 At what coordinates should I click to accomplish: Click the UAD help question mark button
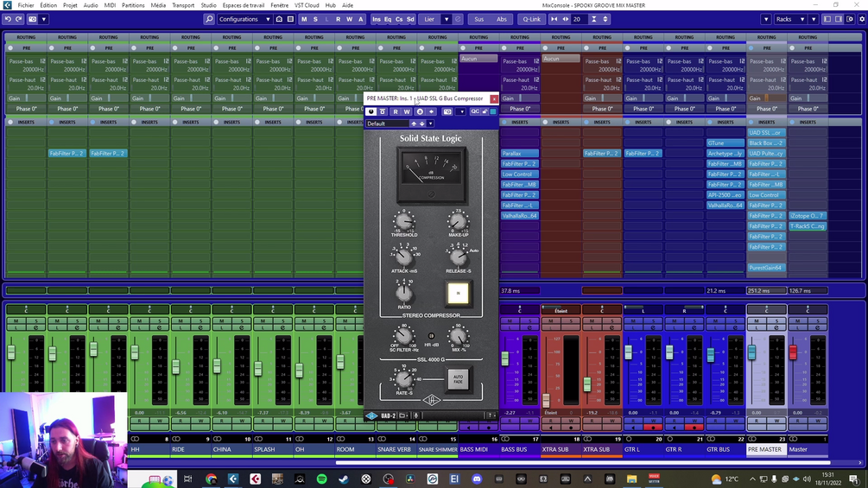click(x=491, y=415)
